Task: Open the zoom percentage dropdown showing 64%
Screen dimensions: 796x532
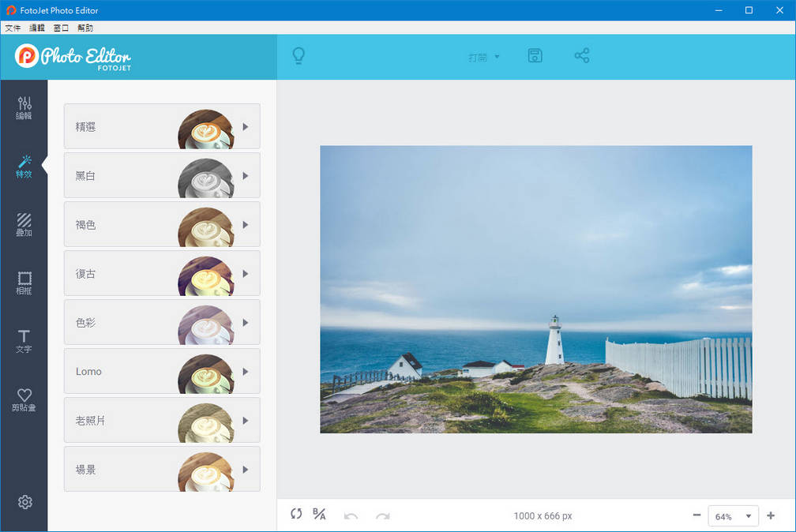Action: (x=733, y=515)
